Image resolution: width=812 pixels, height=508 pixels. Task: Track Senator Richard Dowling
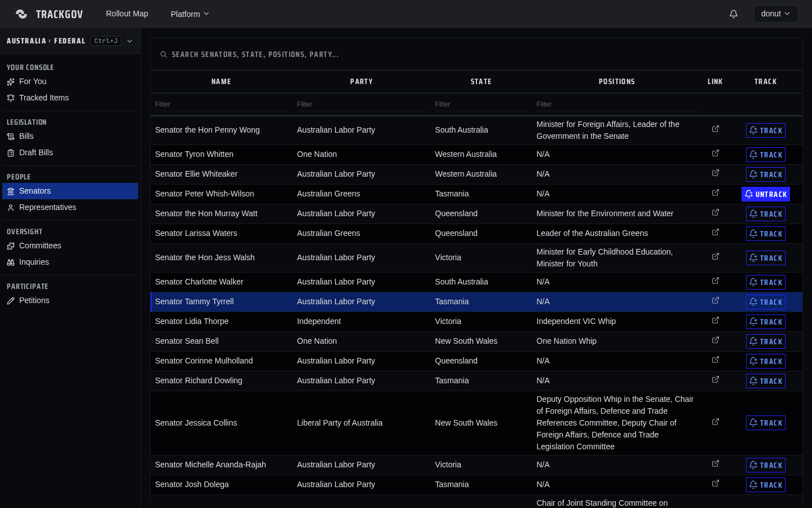click(766, 381)
